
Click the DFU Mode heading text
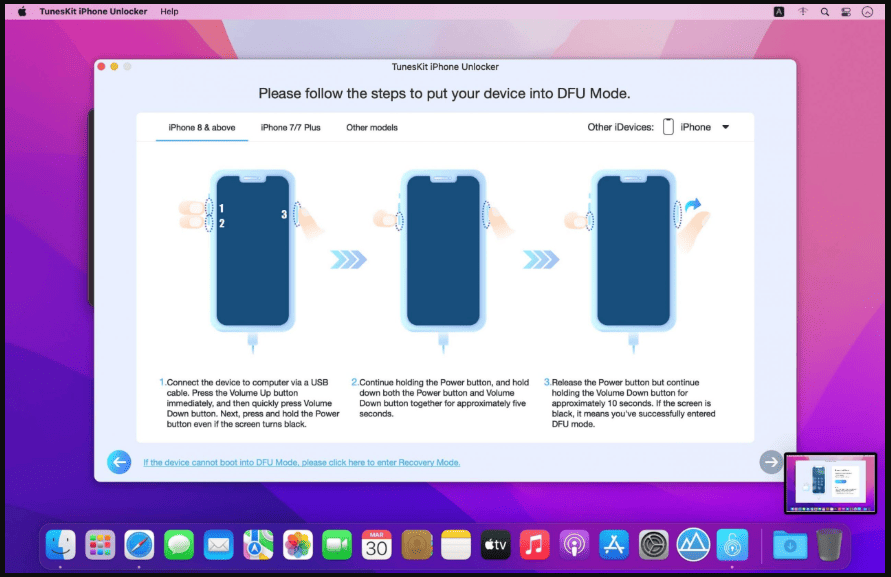tap(444, 93)
